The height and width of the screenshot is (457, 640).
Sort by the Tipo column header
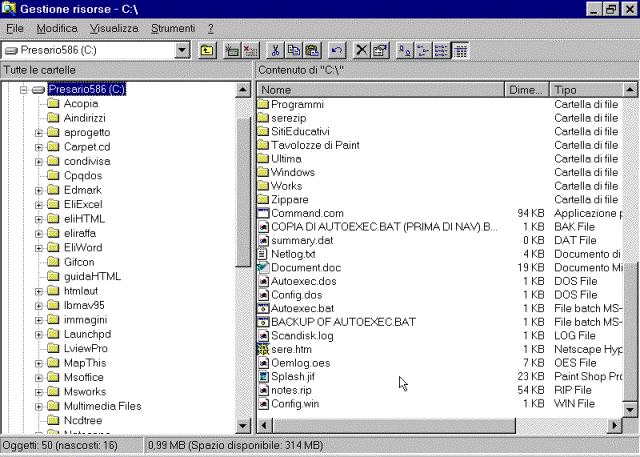(586, 89)
